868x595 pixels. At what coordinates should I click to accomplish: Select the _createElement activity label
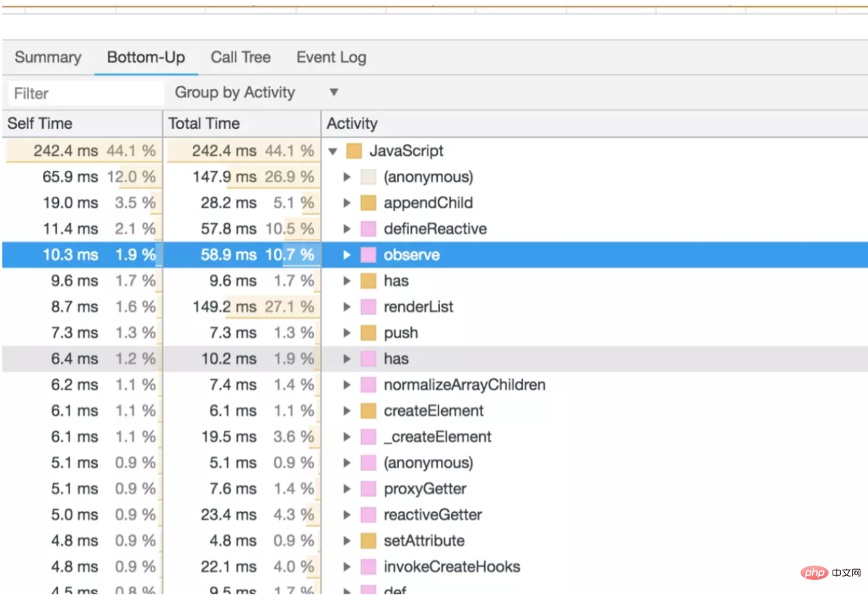pyautogui.click(x=438, y=437)
